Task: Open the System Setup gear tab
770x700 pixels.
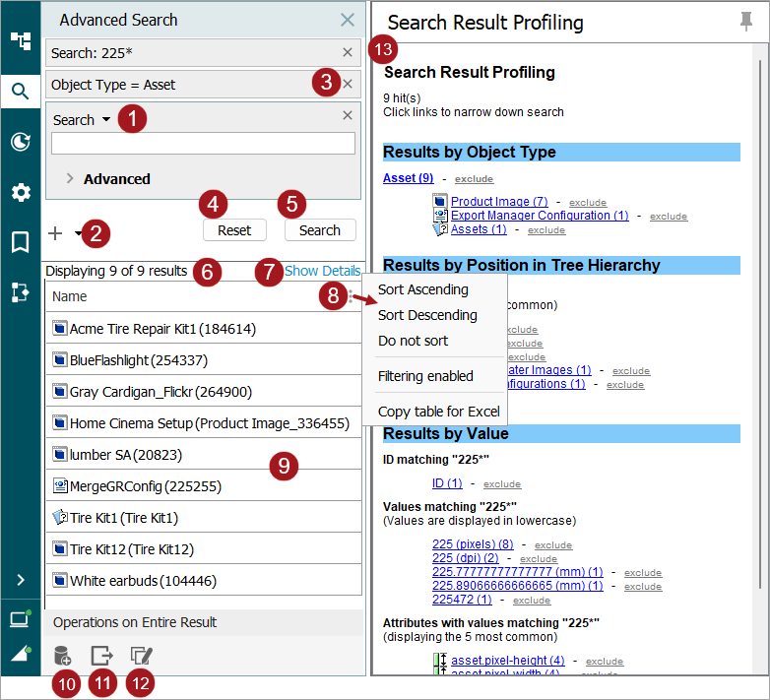Action: point(20,192)
